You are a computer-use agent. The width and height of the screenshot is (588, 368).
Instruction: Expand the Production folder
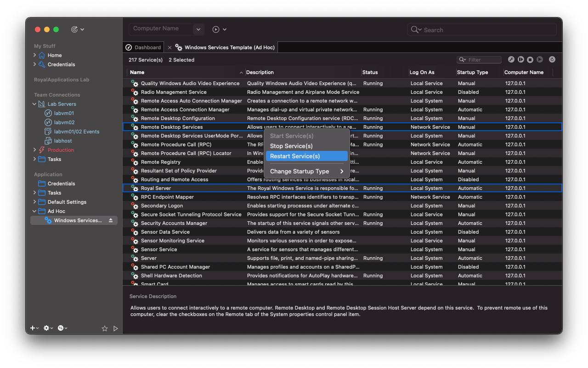(34, 150)
